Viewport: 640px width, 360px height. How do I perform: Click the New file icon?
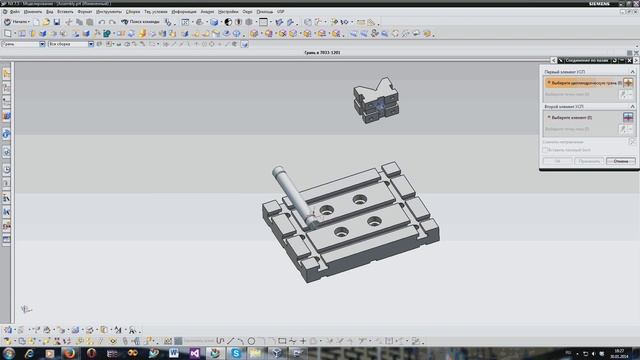(x=36, y=22)
